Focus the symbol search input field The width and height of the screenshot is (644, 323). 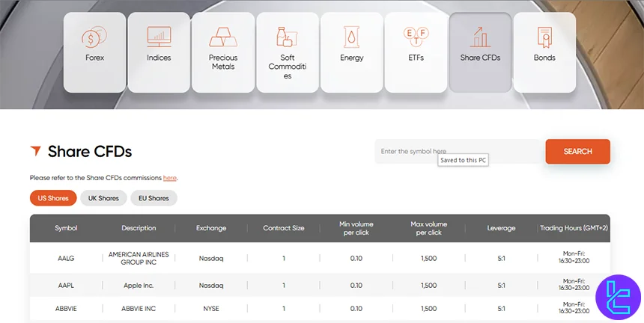[458, 151]
